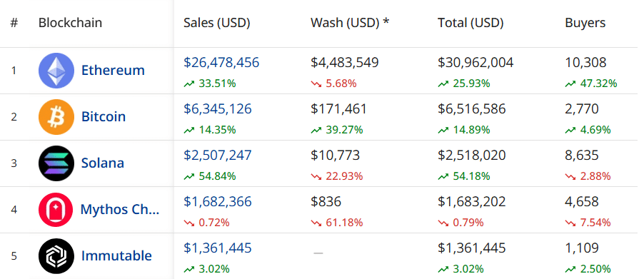Click the Ethereum logo icon
The image size is (644, 279).
(56, 71)
